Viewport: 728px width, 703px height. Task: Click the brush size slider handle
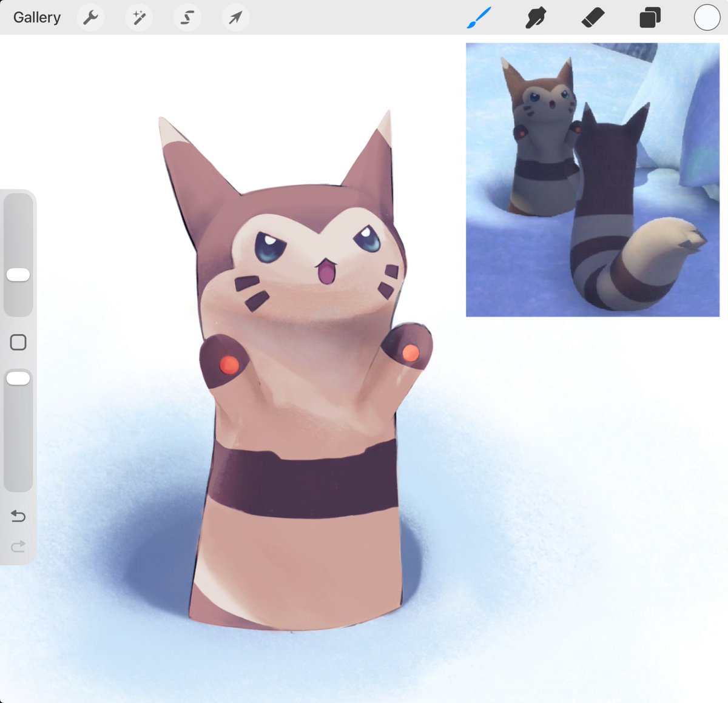[x=18, y=275]
